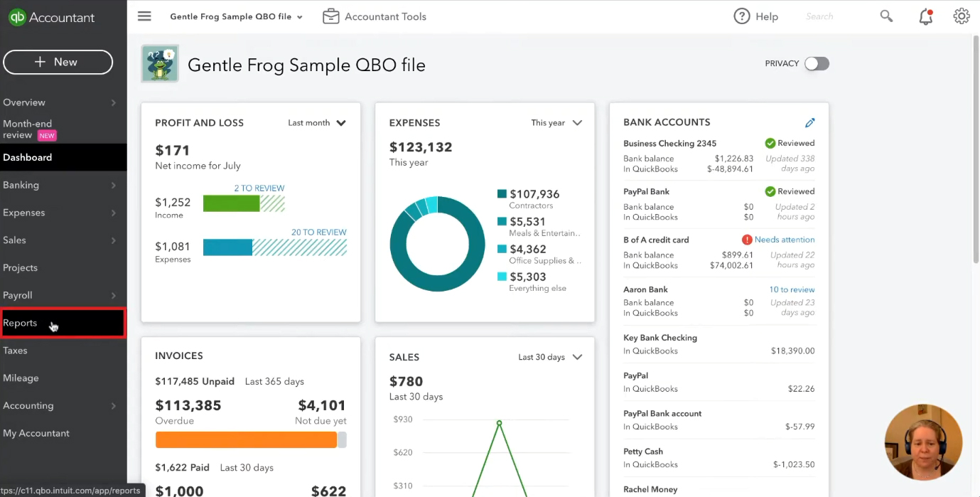This screenshot has width=980, height=497.
Task: Open the Expenses 'This year' period dropdown
Action: pos(556,123)
